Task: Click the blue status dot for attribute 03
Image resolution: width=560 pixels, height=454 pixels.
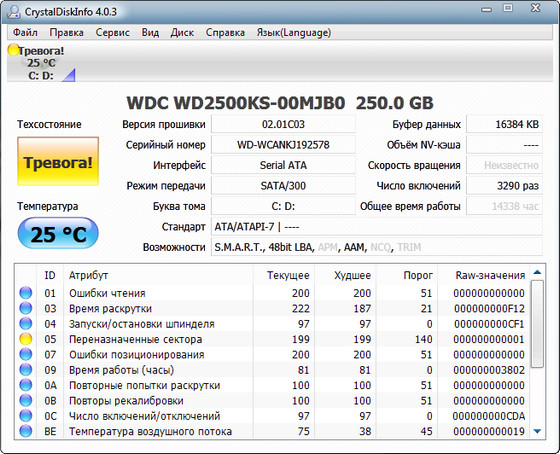Action: (26, 308)
